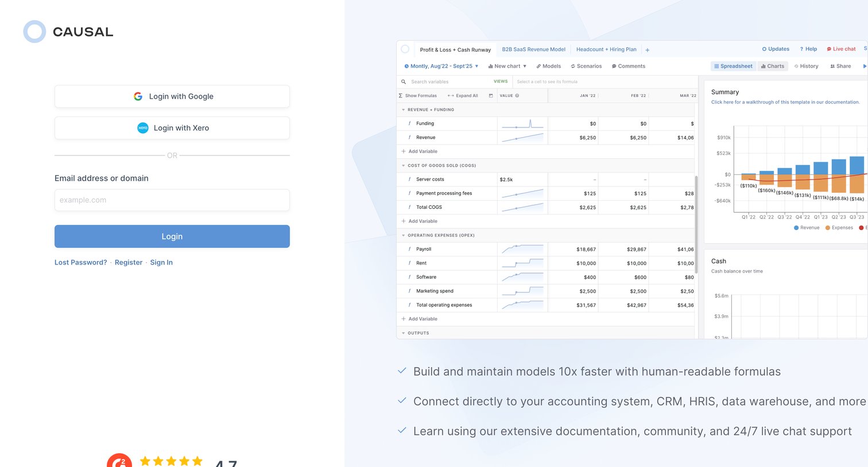Click the question mark icon beside Help
Screen dimensions: 868x467
[x=801, y=49]
